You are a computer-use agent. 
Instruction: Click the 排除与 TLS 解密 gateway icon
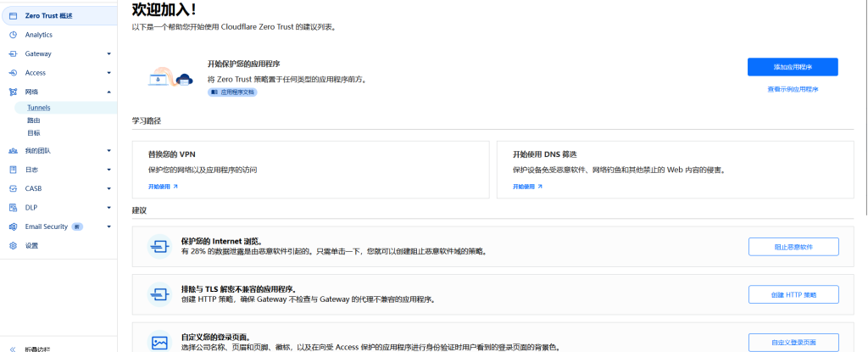pyautogui.click(x=159, y=294)
